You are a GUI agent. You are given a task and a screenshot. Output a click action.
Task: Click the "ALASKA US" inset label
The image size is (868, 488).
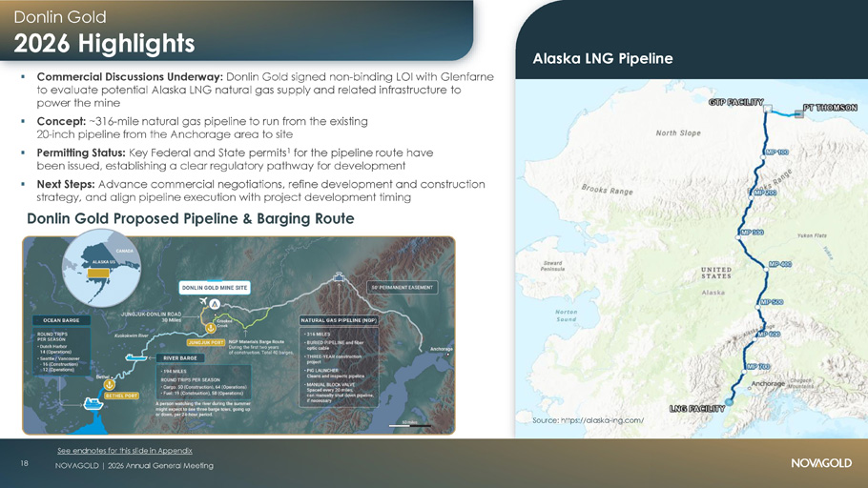(104, 262)
